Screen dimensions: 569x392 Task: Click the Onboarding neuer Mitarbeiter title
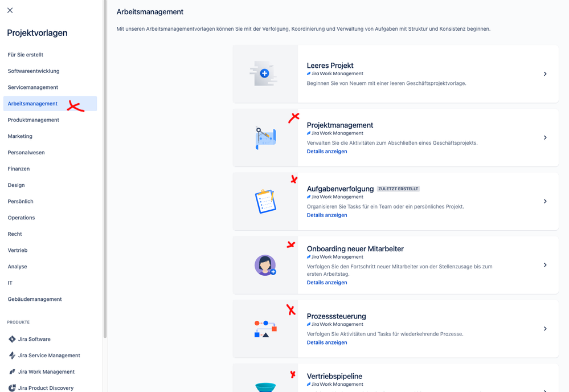[355, 249]
